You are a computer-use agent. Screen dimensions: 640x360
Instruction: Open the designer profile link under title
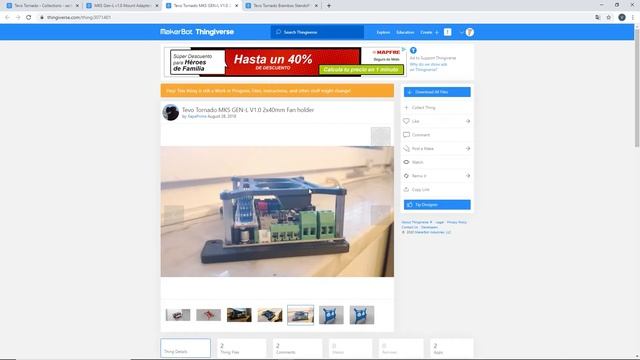tap(197, 116)
